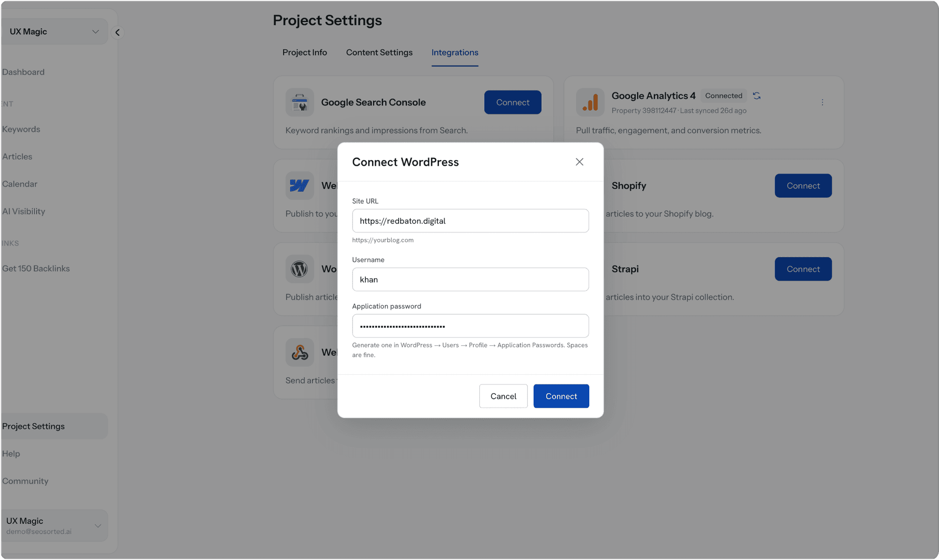The height and width of the screenshot is (560, 939).
Task: Click the Google Search Console icon
Action: (300, 102)
